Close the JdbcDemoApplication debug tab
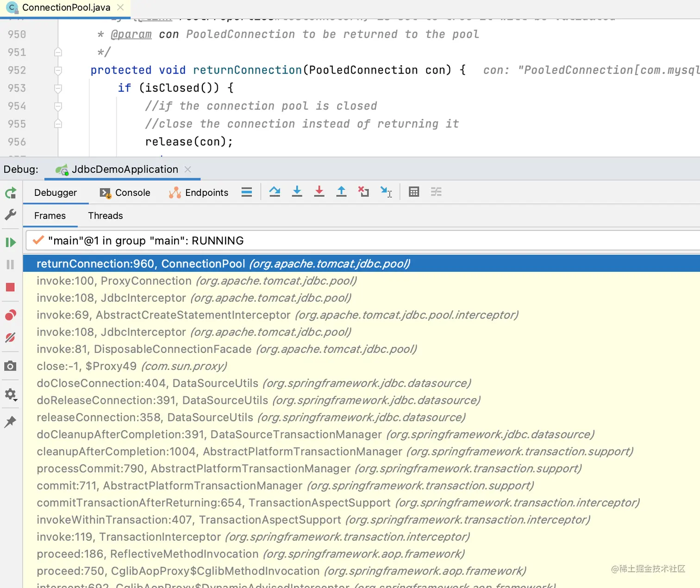Screen dimensions: 700x588 click(x=188, y=169)
